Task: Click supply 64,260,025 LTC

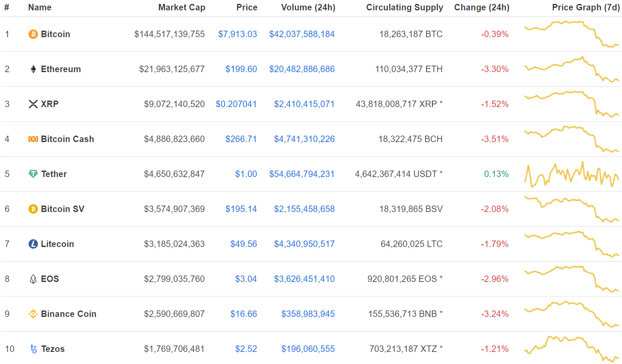Action: [412, 244]
